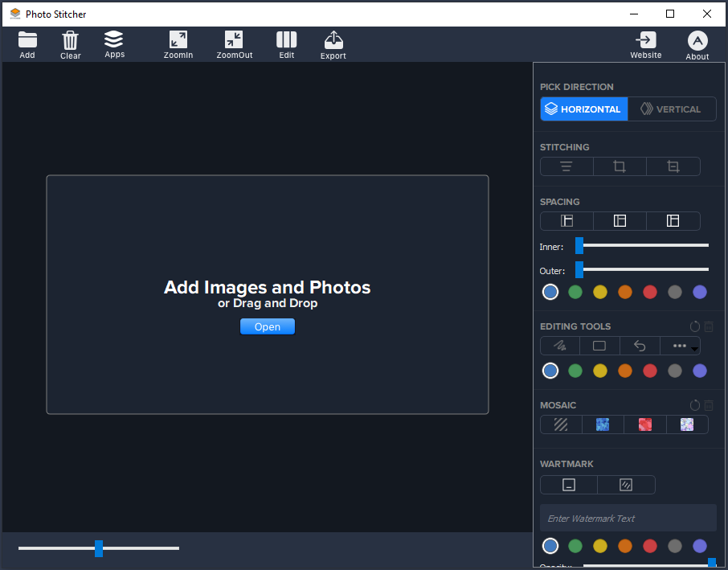728x570 pixels.
Task: Pick the green color swatch under Spacing
Action: coord(575,292)
